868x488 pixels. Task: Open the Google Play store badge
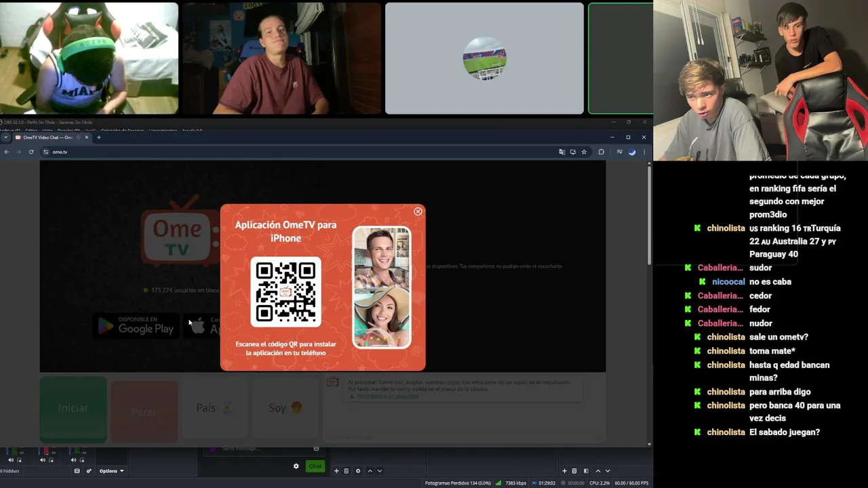click(x=136, y=326)
